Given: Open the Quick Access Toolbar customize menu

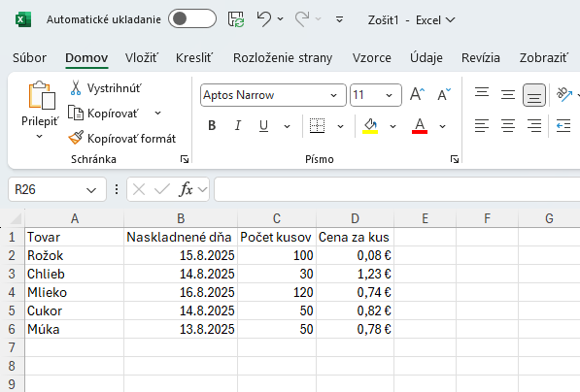Looking at the screenshot, I should 339,19.
